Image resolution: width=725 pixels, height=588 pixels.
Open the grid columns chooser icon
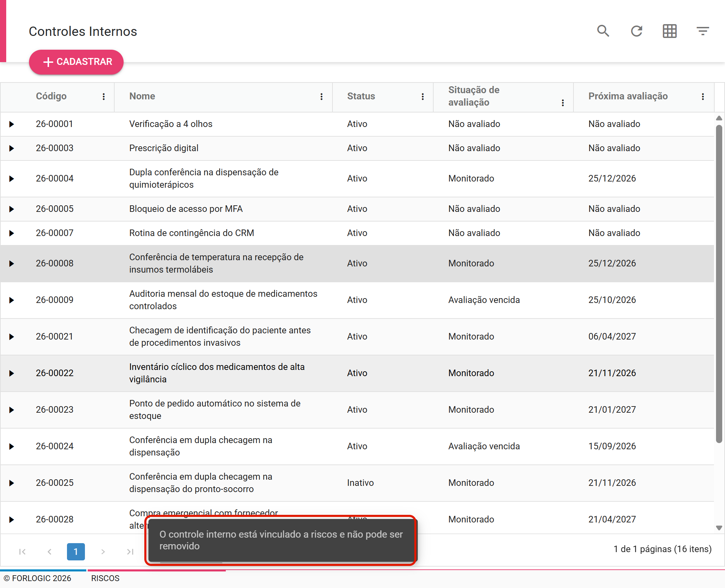(x=669, y=31)
